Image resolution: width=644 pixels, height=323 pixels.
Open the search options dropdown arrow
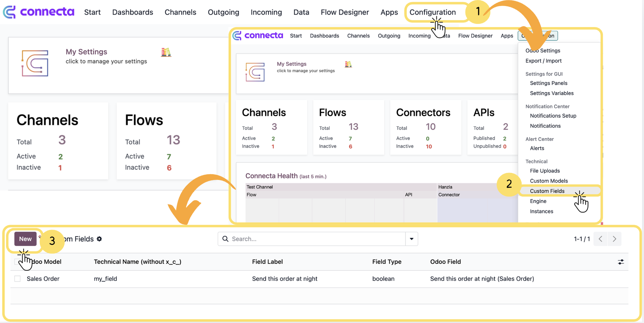[412, 239]
